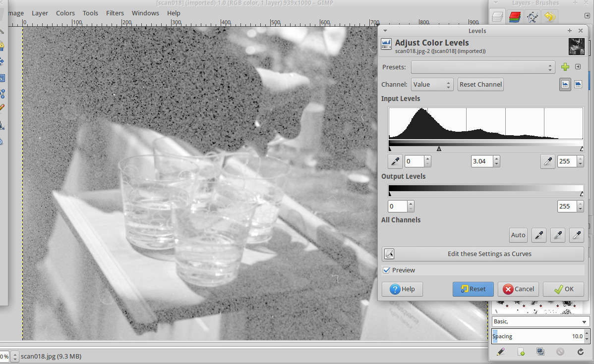Open the Basic brush tag filter dropdown

(x=540, y=321)
